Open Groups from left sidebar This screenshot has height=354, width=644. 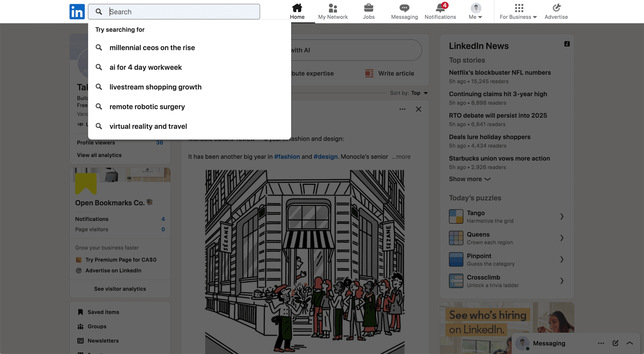(x=97, y=327)
